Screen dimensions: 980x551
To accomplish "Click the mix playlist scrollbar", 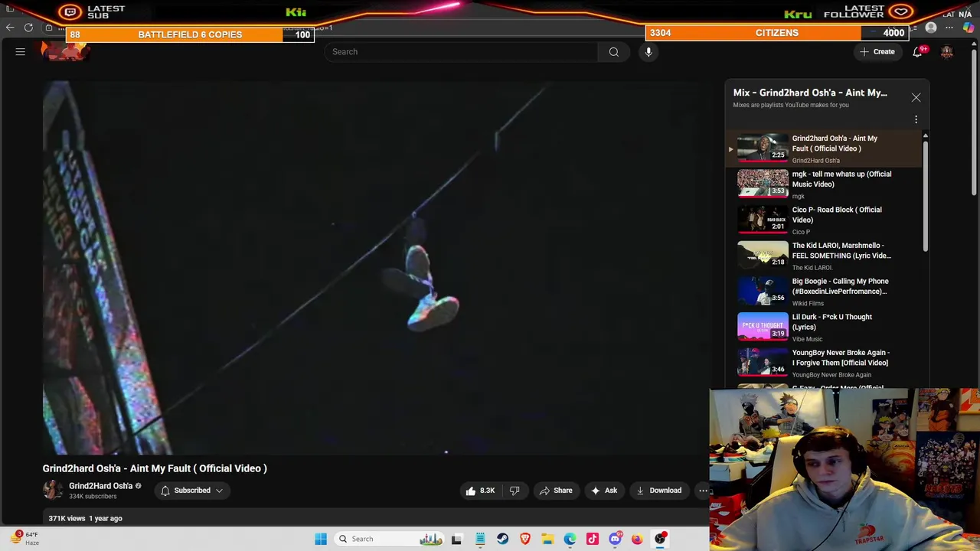I will 925,195.
